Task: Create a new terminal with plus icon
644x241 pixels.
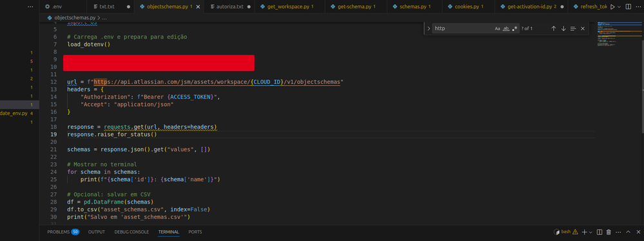Action: coord(585,232)
